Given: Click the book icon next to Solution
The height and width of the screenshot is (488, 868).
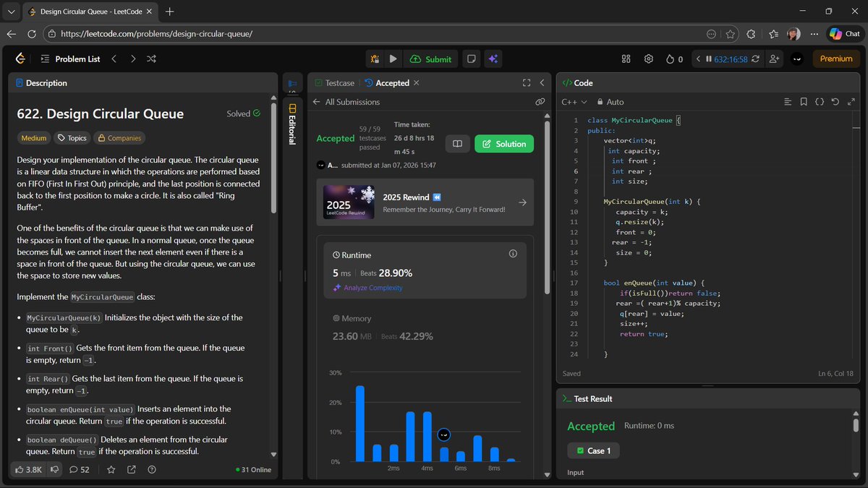Looking at the screenshot, I should pos(457,144).
